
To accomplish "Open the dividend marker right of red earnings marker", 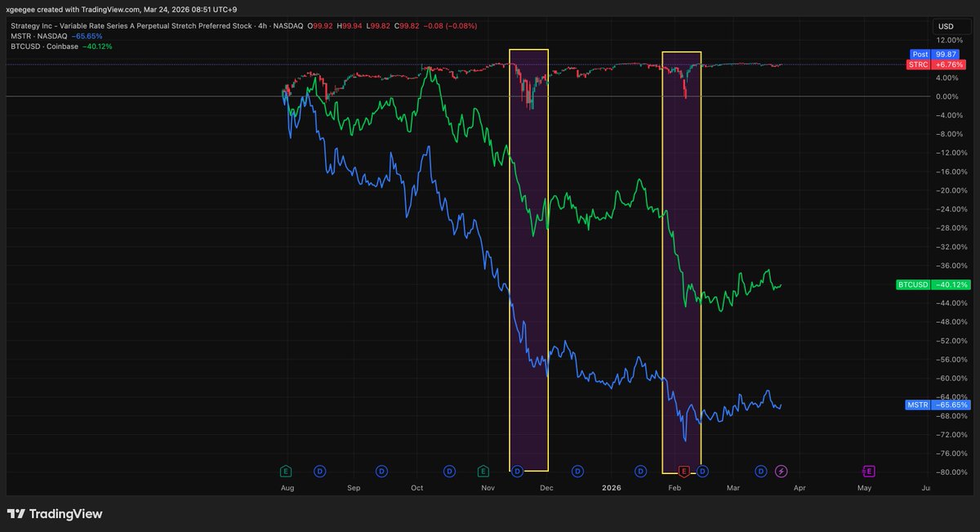I will [702, 471].
